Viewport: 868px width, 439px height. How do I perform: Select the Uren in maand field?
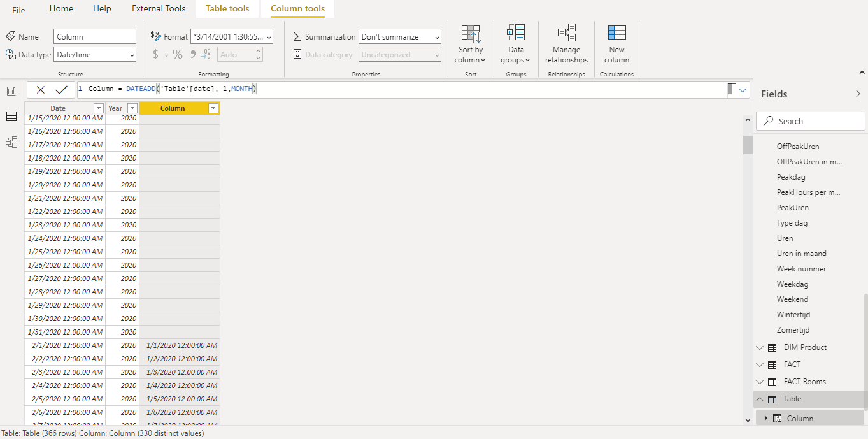[802, 254]
